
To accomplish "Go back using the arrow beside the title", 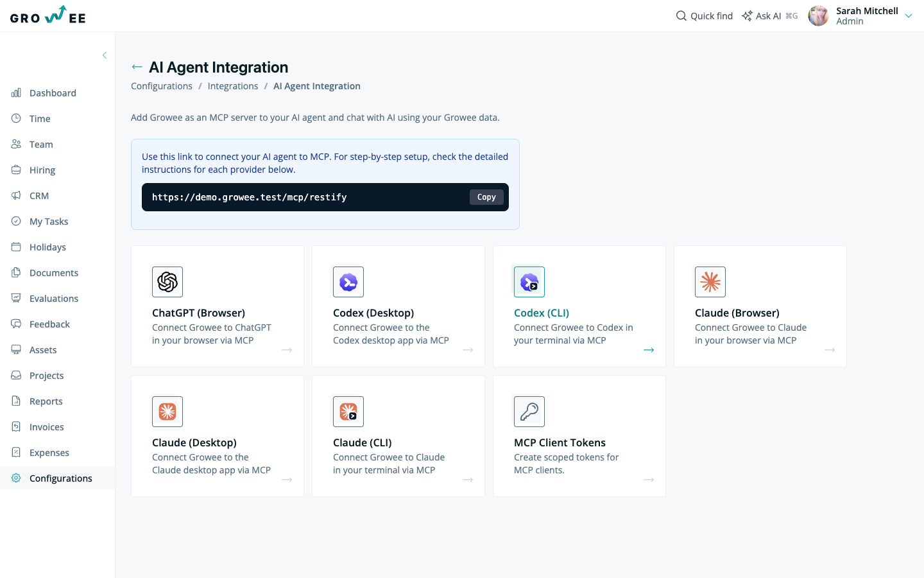I will [137, 67].
